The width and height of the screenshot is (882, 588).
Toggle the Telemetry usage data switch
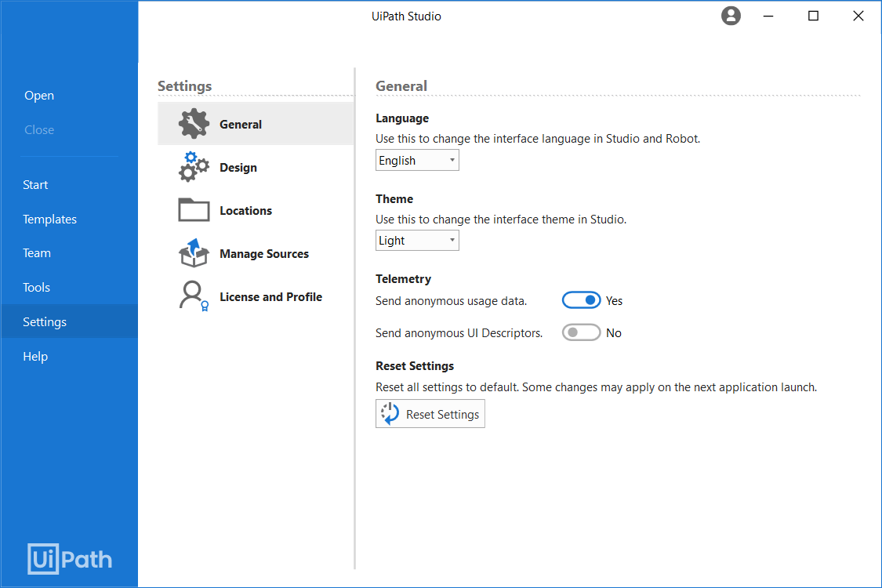point(581,299)
